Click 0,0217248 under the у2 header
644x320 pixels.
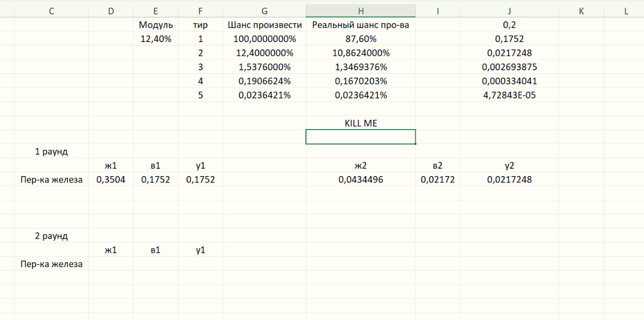tap(509, 180)
